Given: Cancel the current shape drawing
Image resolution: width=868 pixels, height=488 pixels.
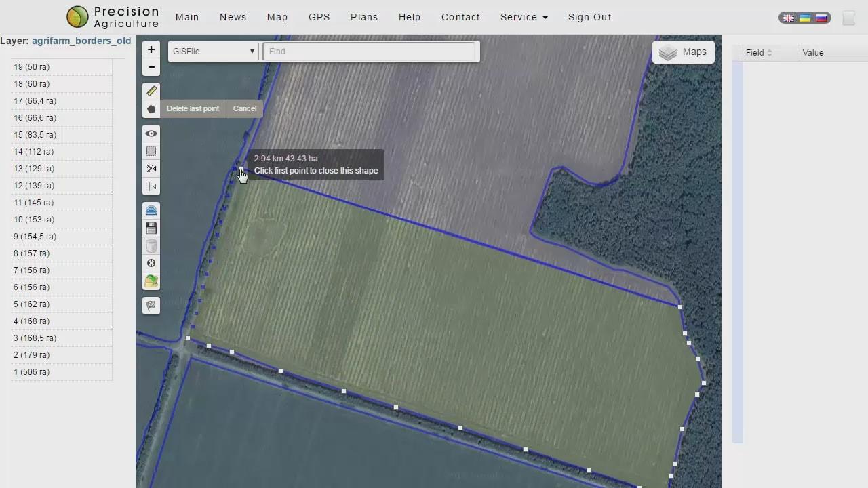Looking at the screenshot, I should coord(245,109).
